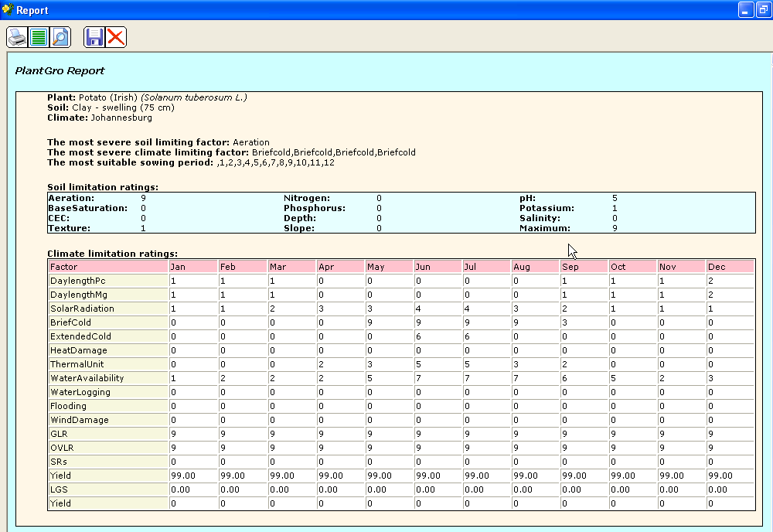
Task: Click the WaterAvailability row label
Action: [87, 378]
